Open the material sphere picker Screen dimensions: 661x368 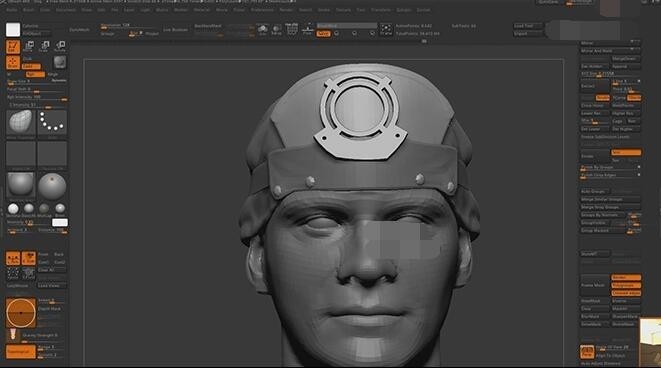click(21, 185)
